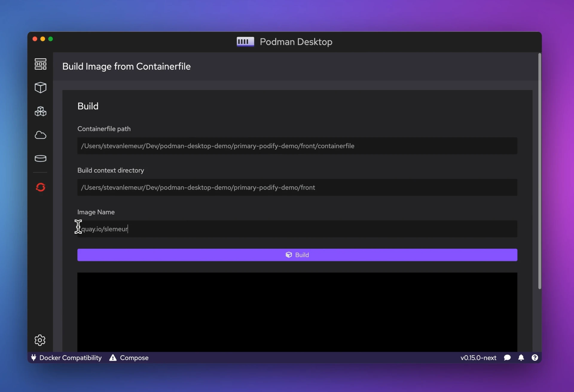This screenshot has width=574, height=392.
Task: Open Settings via the gear icon
Action: tap(40, 340)
